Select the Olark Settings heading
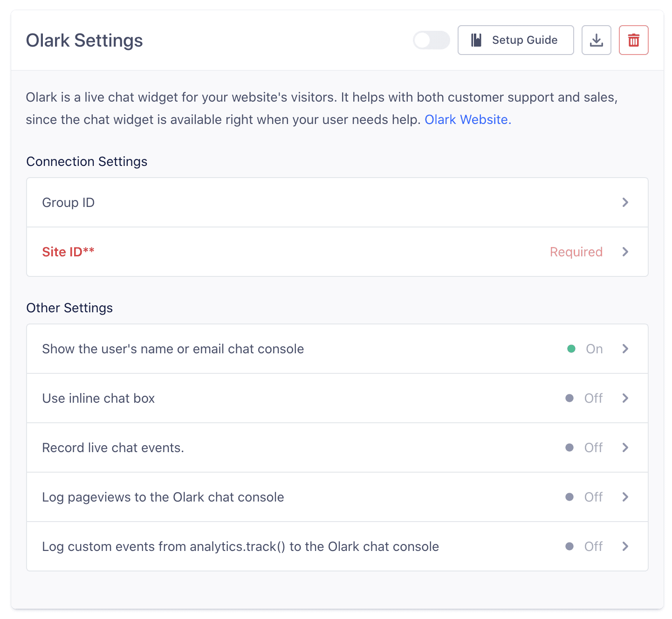 pos(84,40)
